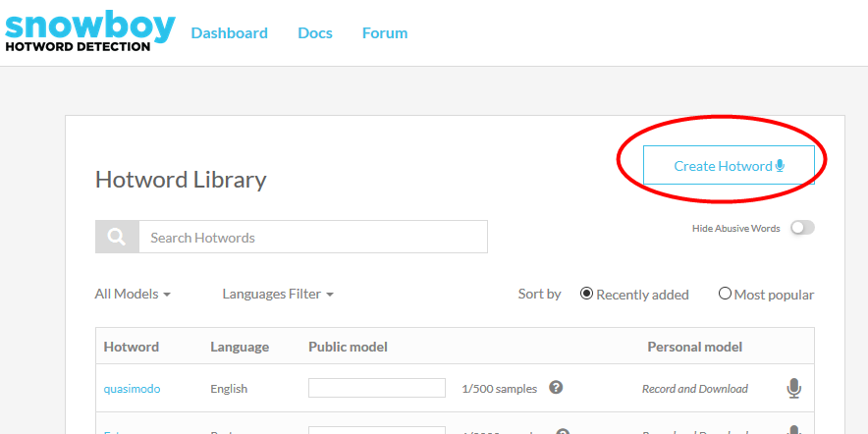Click the Create Hotword button
868x434 pixels.
click(x=729, y=166)
